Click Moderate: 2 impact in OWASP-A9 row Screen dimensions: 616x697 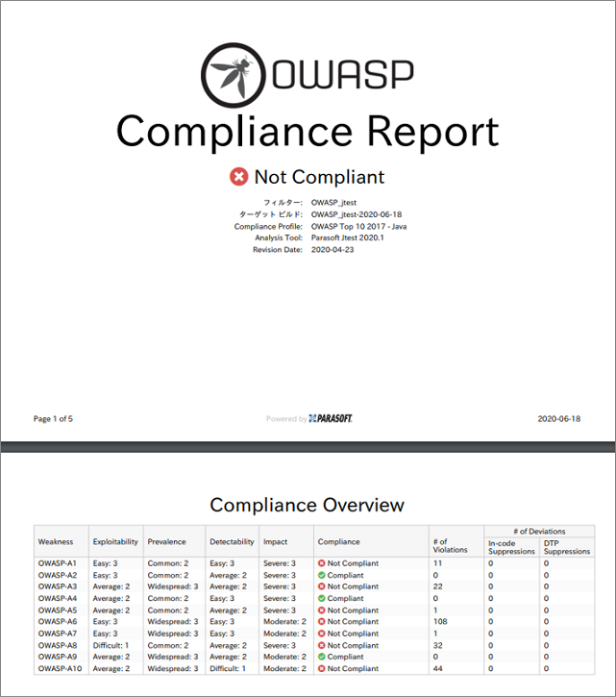pos(284,657)
